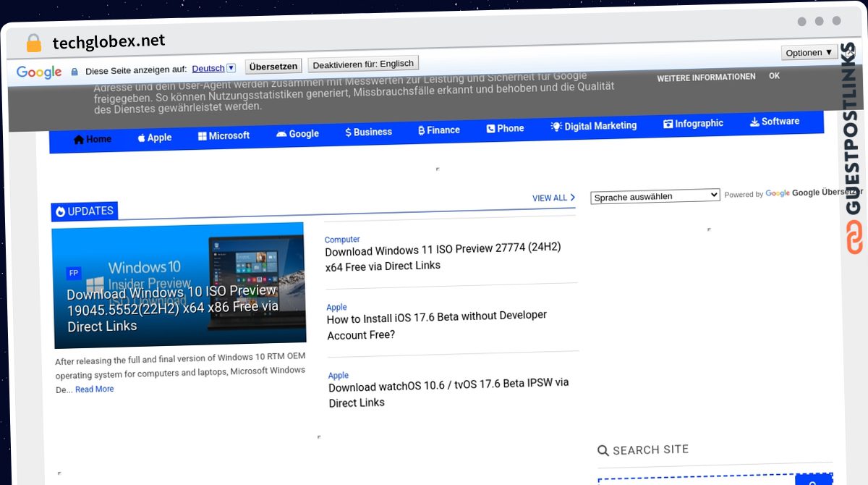Open the Download watchOS 10.6 / tvOS 17.6 article

tap(449, 392)
